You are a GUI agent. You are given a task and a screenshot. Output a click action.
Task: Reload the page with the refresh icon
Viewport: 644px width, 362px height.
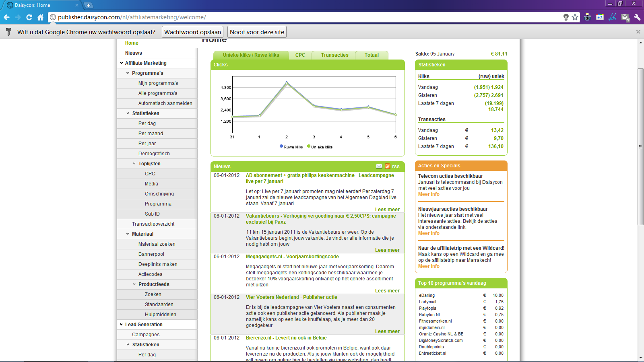point(29,17)
